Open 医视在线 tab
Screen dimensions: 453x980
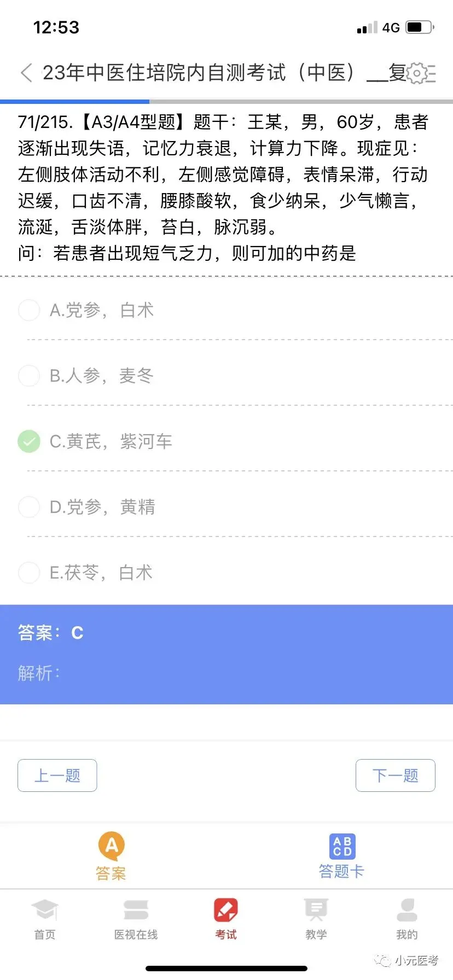pos(136,919)
